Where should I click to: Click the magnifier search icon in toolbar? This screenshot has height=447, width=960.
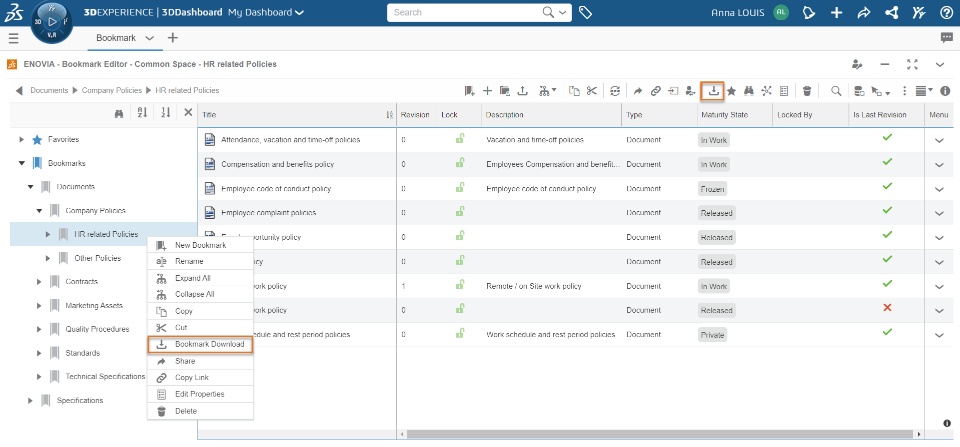point(836,91)
